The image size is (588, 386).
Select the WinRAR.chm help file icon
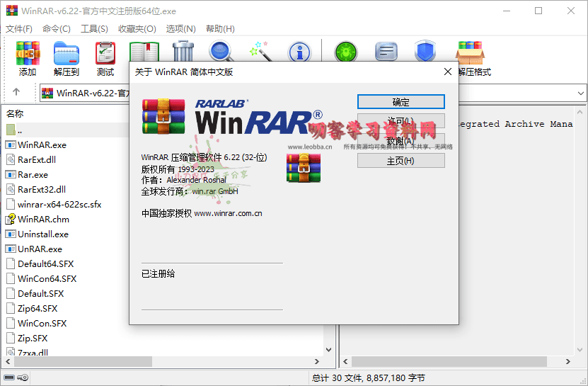coord(11,219)
